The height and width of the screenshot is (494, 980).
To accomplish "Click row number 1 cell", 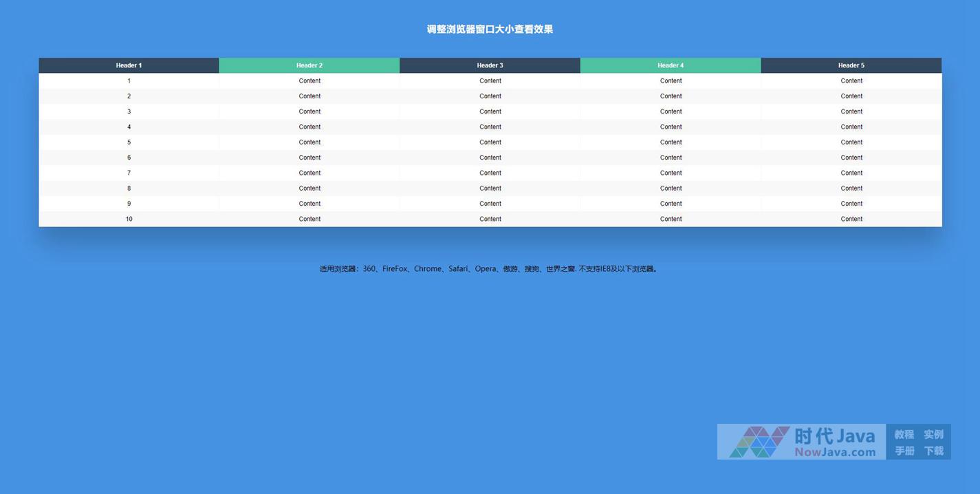I will pyautogui.click(x=129, y=81).
